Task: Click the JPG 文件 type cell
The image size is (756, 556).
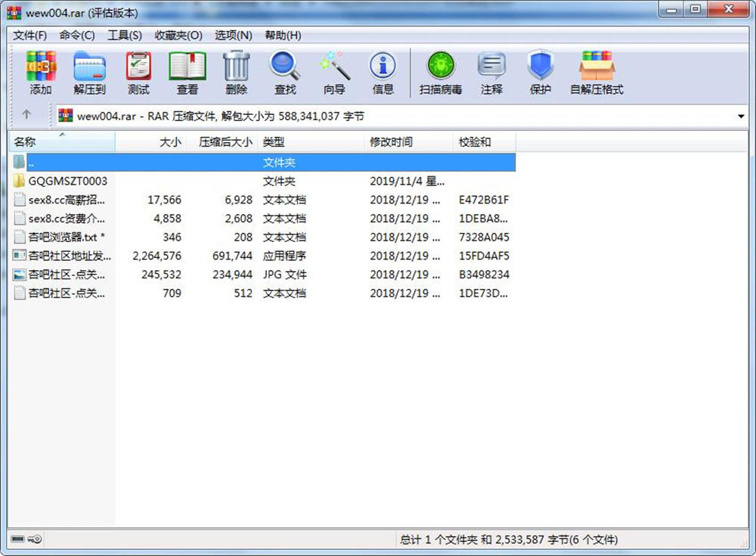Action: [284, 275]
